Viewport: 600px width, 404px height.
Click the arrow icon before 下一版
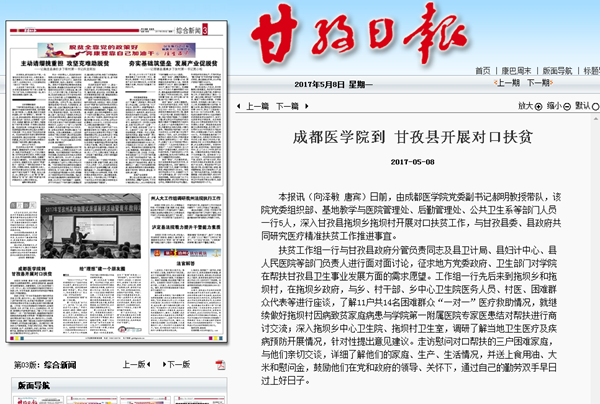[164, 364]
